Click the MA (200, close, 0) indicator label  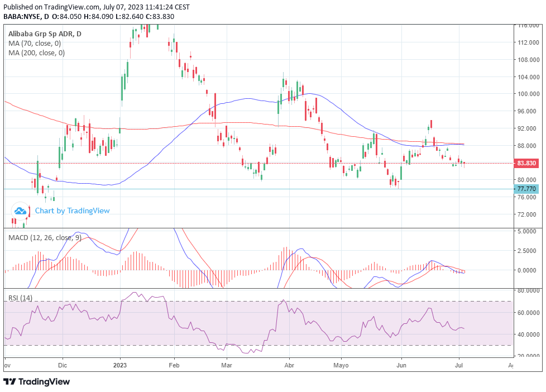tap(36, 52)
